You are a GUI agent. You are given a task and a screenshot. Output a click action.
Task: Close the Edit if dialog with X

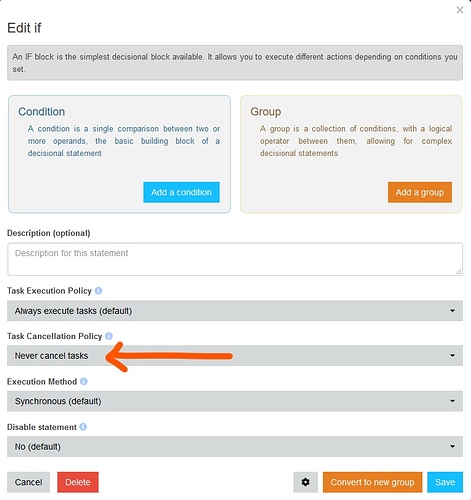click(x=460, y=10)
